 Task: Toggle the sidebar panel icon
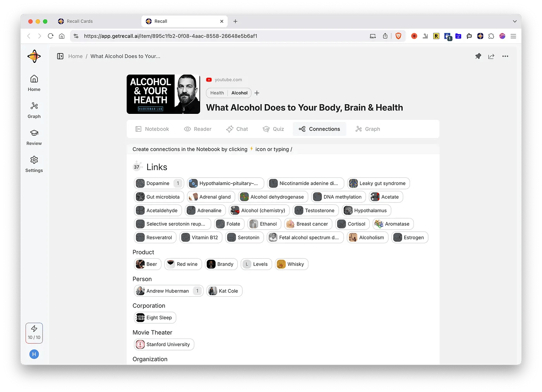(60, 56)
